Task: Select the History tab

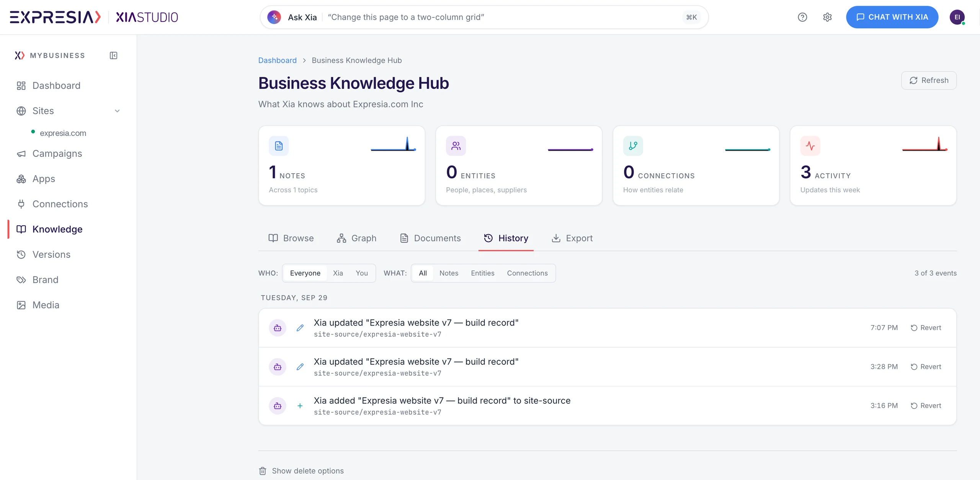Action: pos(506,238)
